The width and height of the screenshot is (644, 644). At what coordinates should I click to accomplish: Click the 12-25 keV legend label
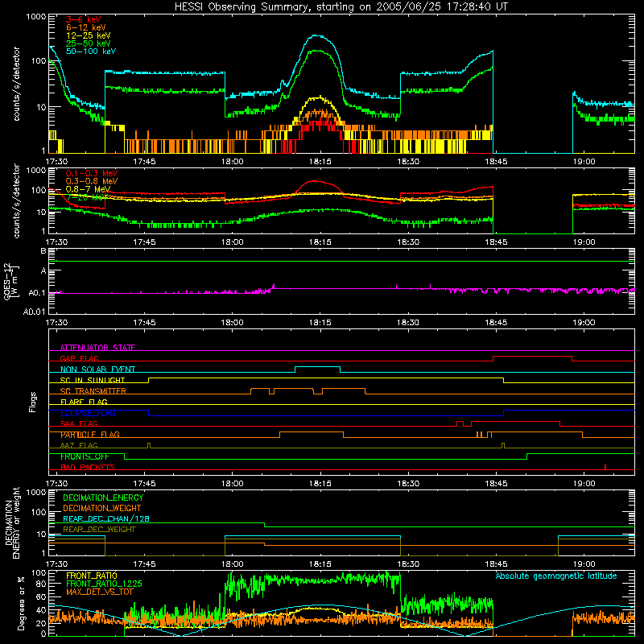[x=89, y=35]
